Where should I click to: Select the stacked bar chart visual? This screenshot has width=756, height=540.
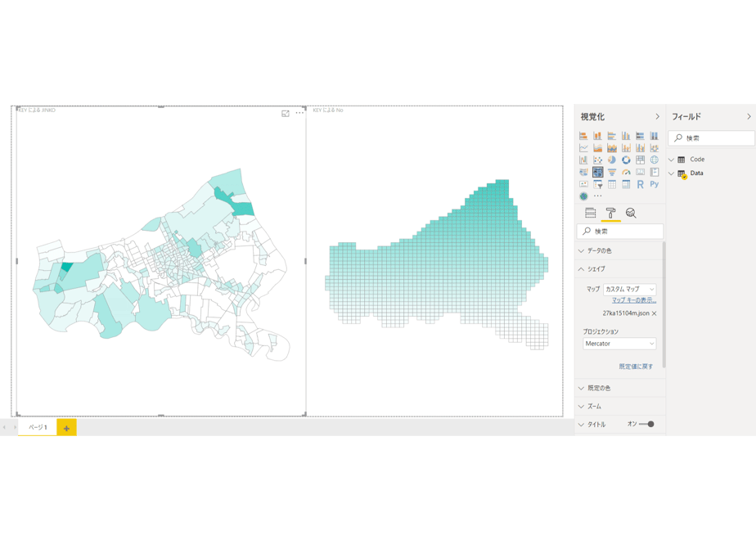click(583, 136)
